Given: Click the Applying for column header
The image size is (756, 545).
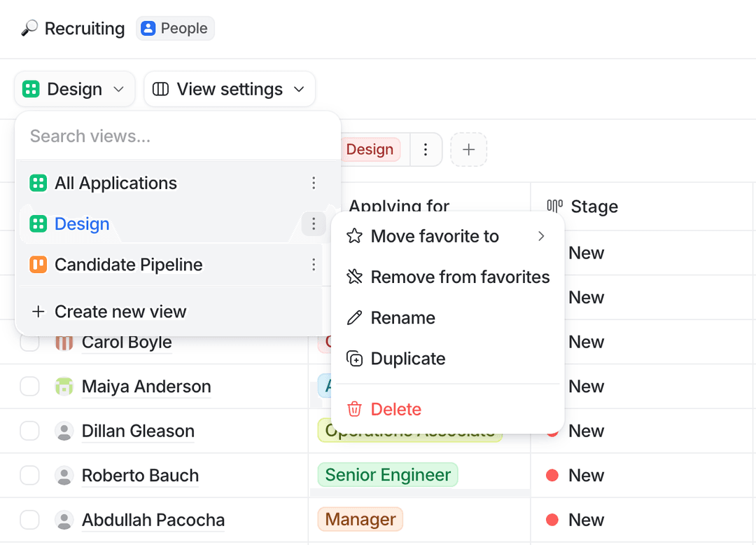Looking at the screenshot, I should click(x=399, y=206).
